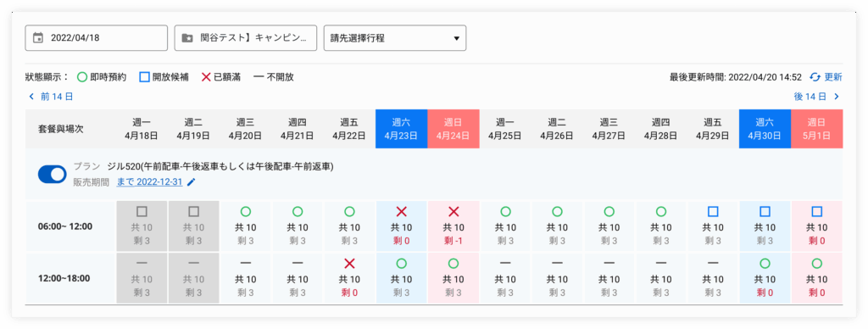Select the 週六 4月23日 column header

click(401, 129)
